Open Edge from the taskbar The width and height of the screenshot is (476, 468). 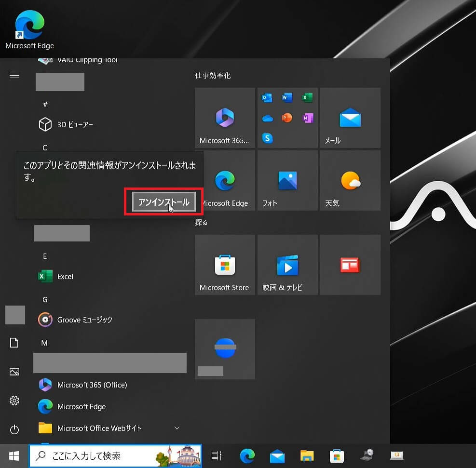click(247, 455)
